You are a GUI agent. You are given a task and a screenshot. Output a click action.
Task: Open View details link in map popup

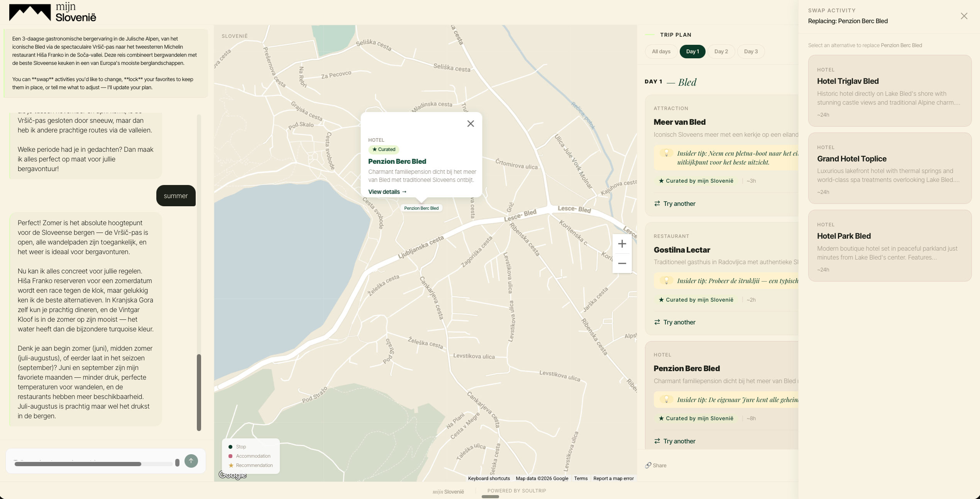click(x=387, y=192)
